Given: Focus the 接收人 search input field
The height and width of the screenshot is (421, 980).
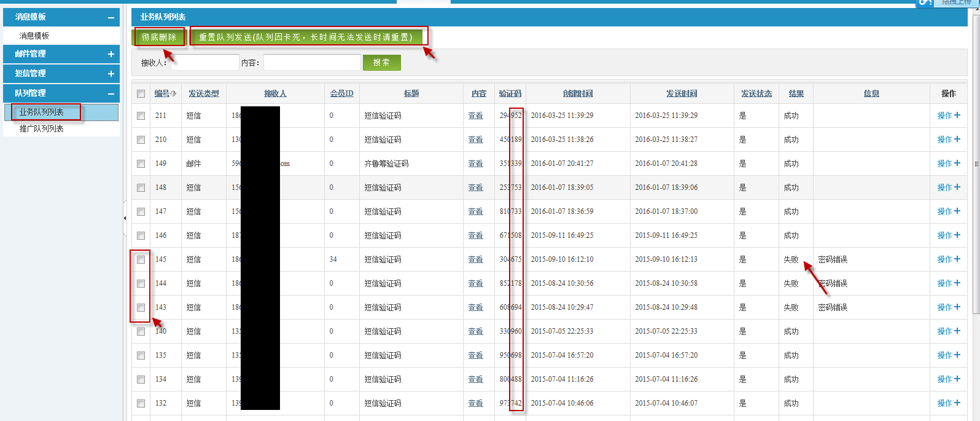Looking at the screenshot, I should click(204, 63).
